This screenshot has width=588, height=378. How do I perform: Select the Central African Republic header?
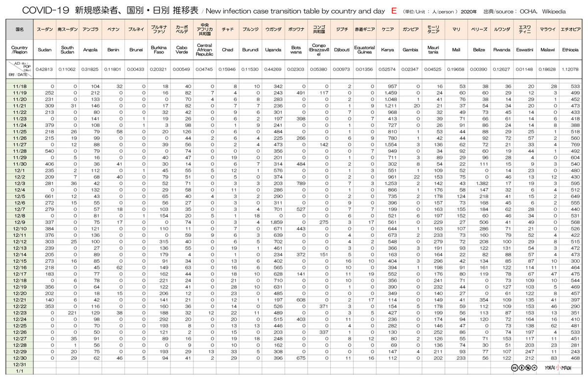204,50
